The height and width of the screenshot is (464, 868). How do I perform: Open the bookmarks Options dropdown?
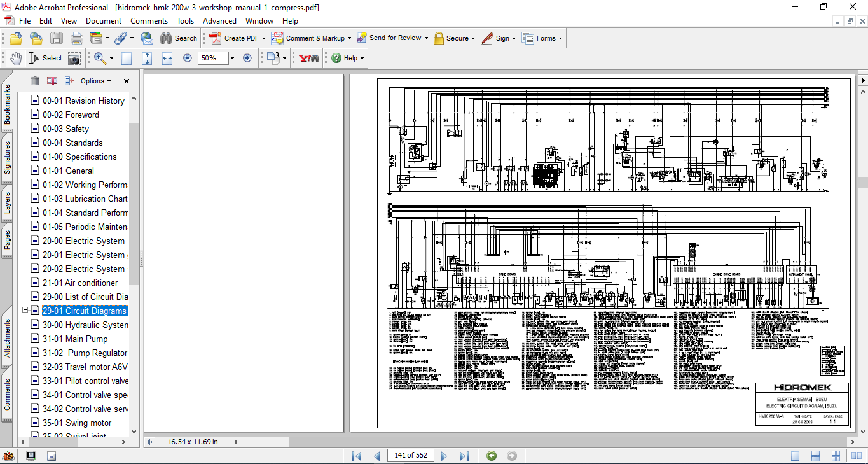(x=95, y=81)
